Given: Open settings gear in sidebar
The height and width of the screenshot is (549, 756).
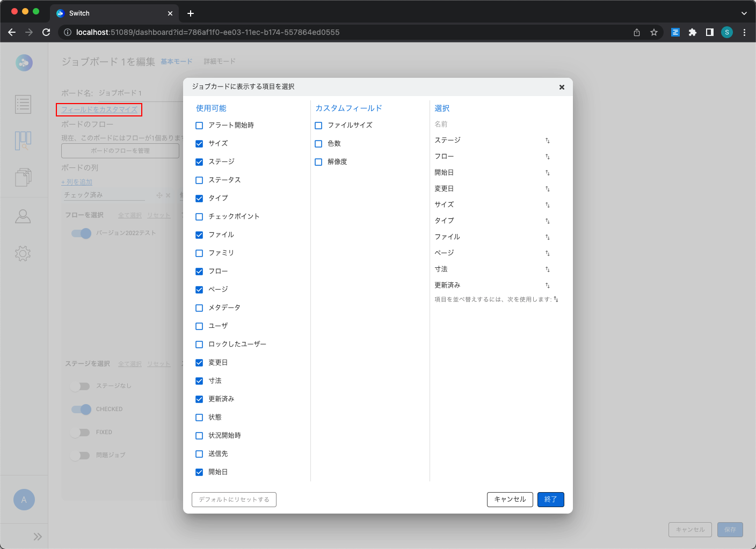Looking at the screenshot, I should click(x=23, y=253).
